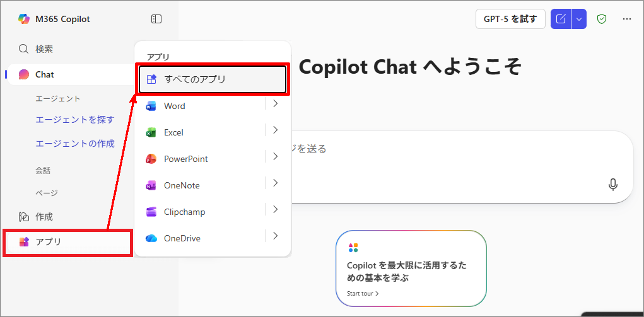Click the green shield protection icon
The width and height of the screenshot is (644, 317).
click(x=602, y=19)
